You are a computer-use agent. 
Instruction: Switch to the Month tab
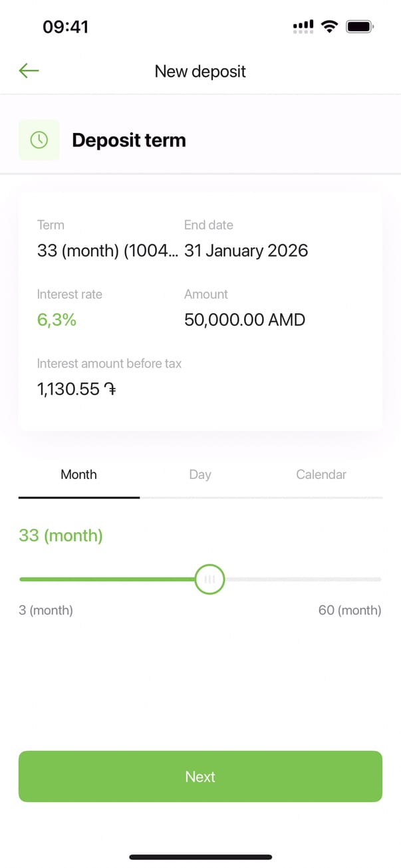[x=78, y=475]
